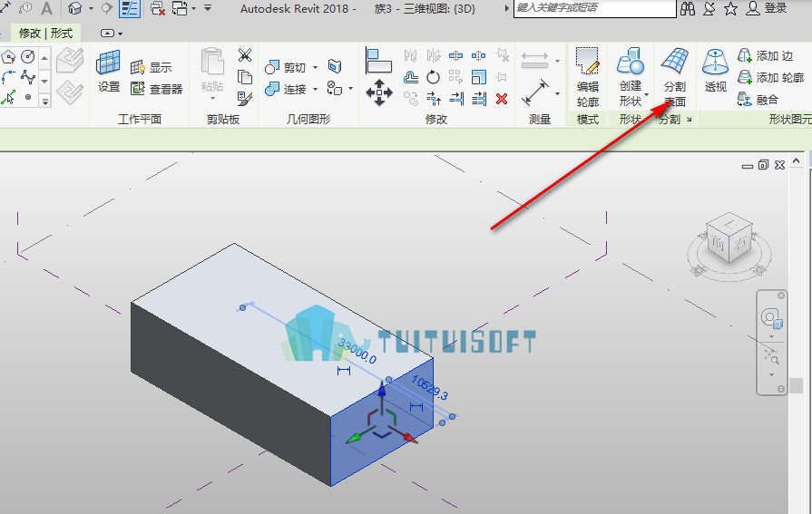The height and width of the screenshot is (514, 812).
Task: Click the Zoom in Region navigation icon
Action: pyautogui.click(x=771, y=356)
